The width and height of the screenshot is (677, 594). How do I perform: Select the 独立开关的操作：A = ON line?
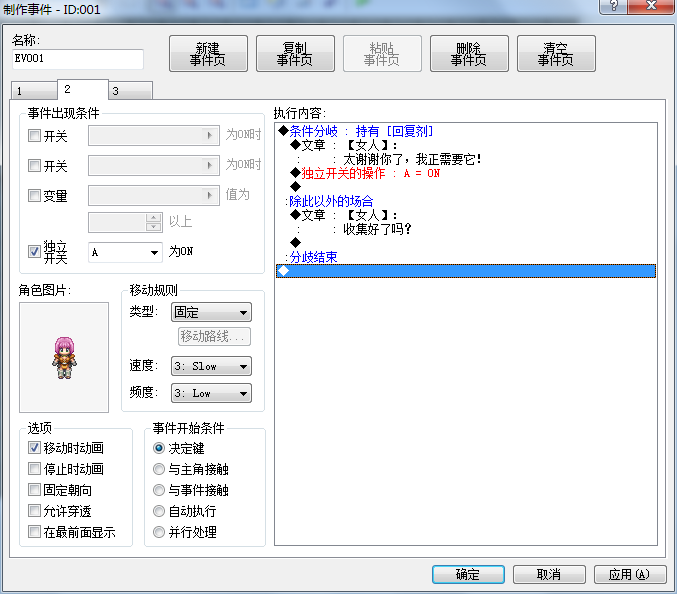pyautogui.click(x=465, y=173)
